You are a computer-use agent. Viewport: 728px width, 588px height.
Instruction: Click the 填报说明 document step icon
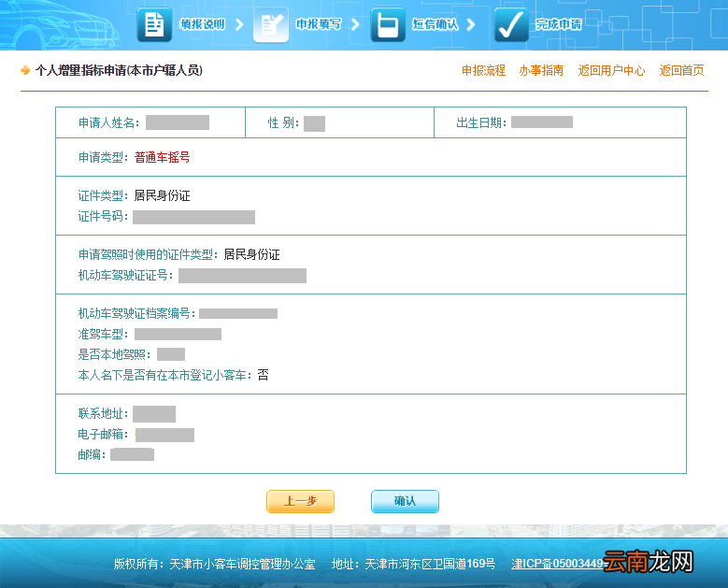[x=154, y=24]
